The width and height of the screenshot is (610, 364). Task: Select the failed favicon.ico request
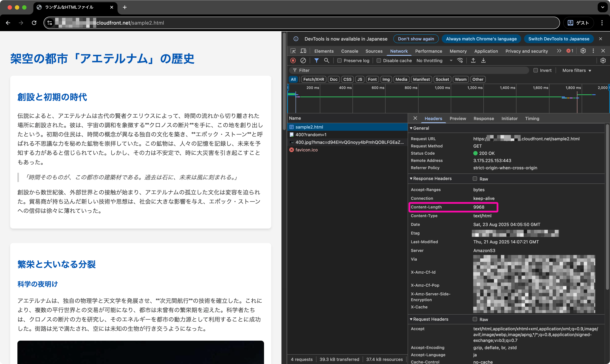pyautogui.click(x=347, y=150)
